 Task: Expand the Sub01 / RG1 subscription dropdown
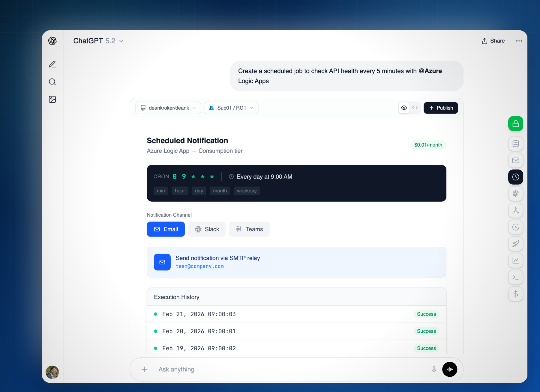[x=231, y=108]
